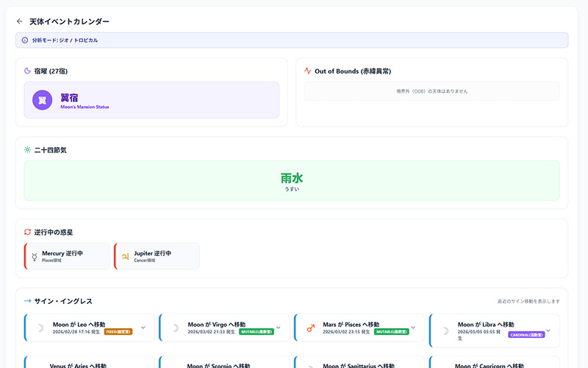The height and width of the screenshot is (368, 588).
Task: Click the purple 翼 circle badge
Action: tap(43, 100)
